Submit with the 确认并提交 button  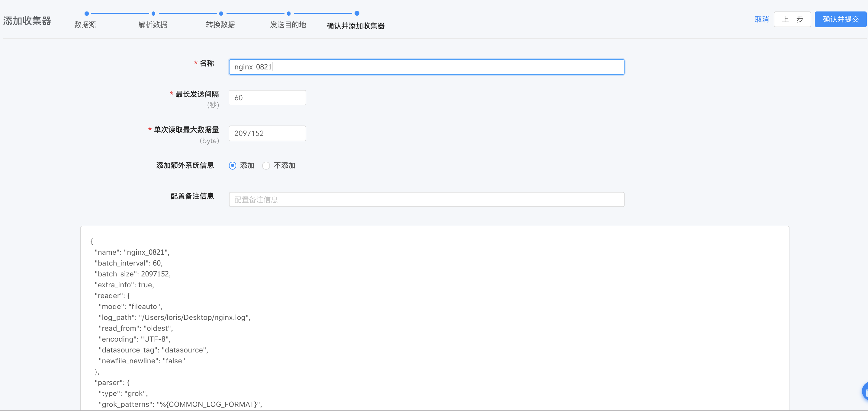point(841,19)
